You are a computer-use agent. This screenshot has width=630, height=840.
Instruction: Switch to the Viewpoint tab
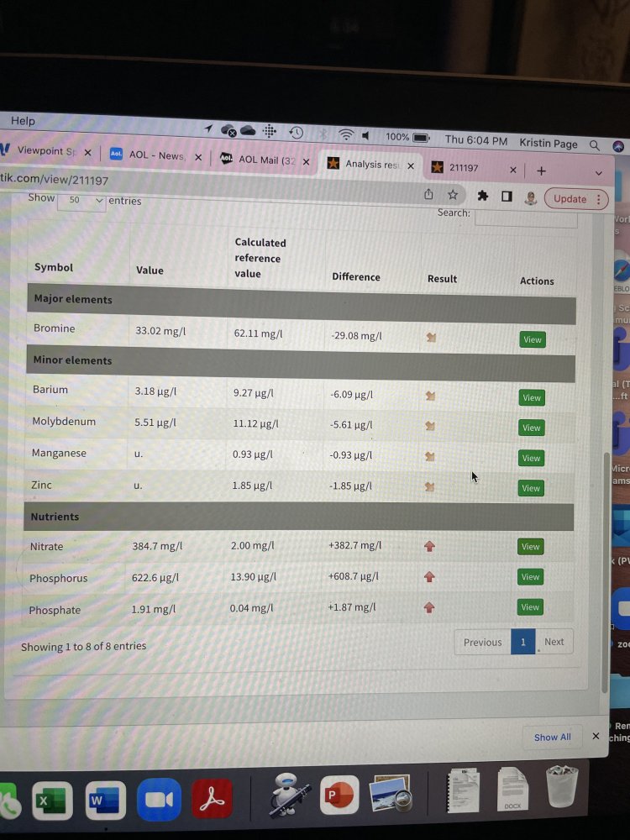[x=46, y=151]
